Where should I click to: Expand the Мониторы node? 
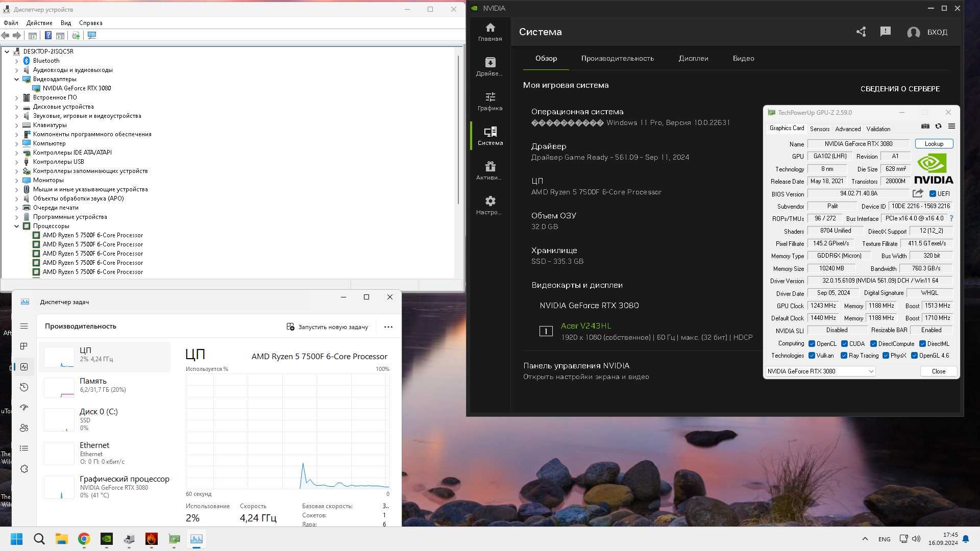point(16,180)
